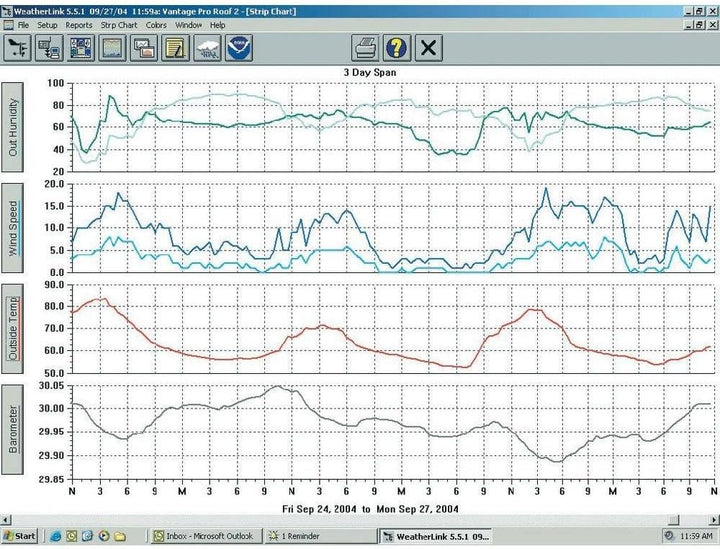Screen dimensions: 720x549
Task: Click the download data toolbar icon
Action: tap(49, 48)
